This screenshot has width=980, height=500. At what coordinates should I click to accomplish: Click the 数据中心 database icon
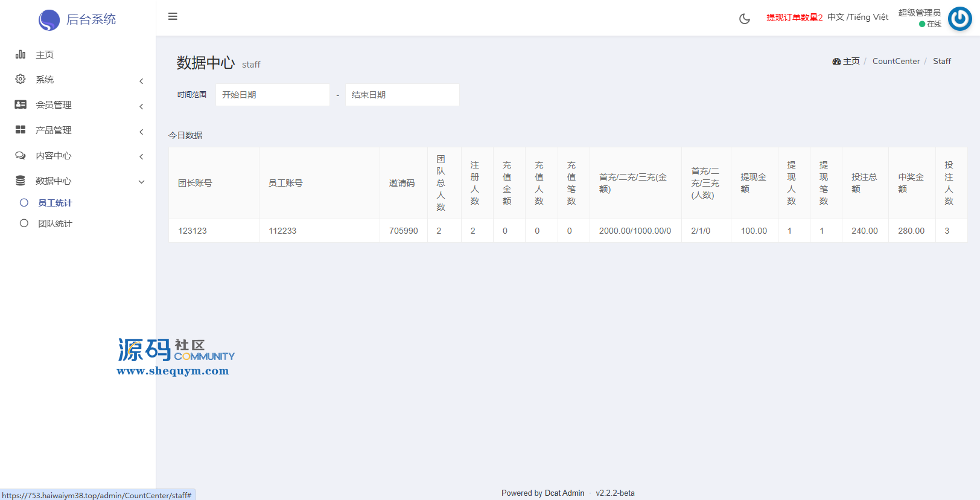tap(21, 181)
